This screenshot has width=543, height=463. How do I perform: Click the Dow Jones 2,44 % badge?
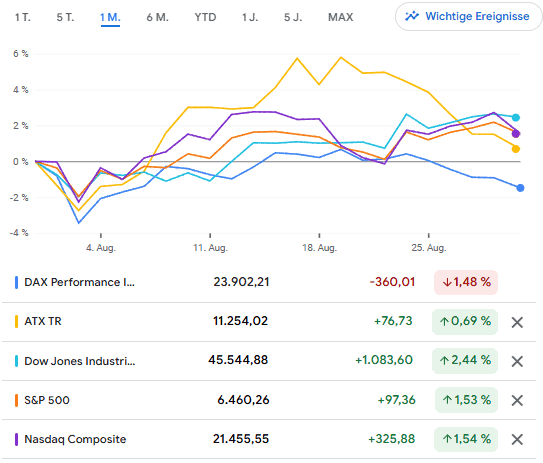[x=465, y=361]
